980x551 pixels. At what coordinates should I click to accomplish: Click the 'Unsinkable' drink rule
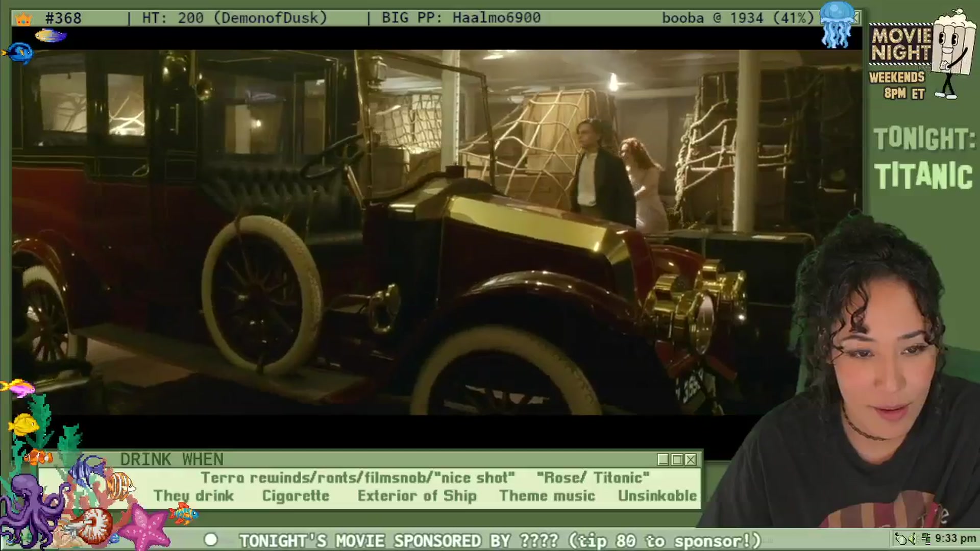pyautogui.click(x=657, y=496)
